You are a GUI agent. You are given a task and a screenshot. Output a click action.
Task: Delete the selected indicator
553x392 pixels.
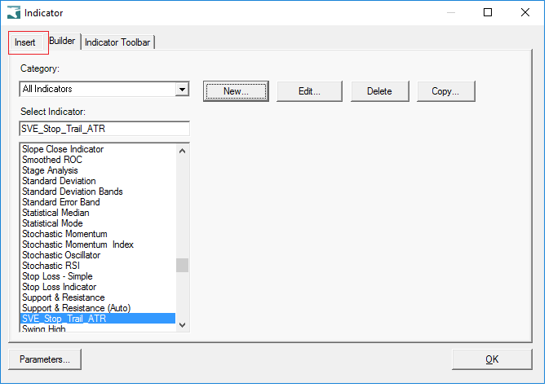click(x=380, y=91)
